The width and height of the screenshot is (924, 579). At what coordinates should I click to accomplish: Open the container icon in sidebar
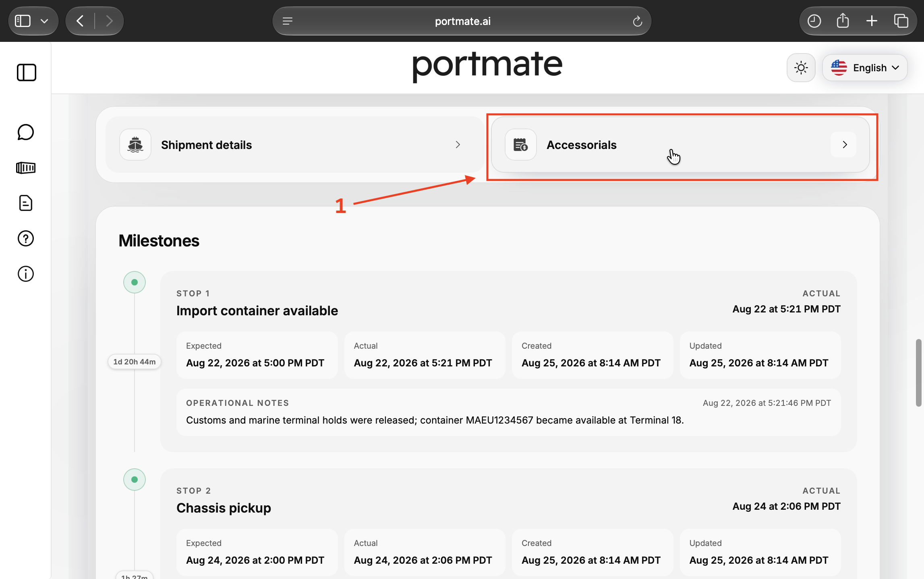pos(26,167)
